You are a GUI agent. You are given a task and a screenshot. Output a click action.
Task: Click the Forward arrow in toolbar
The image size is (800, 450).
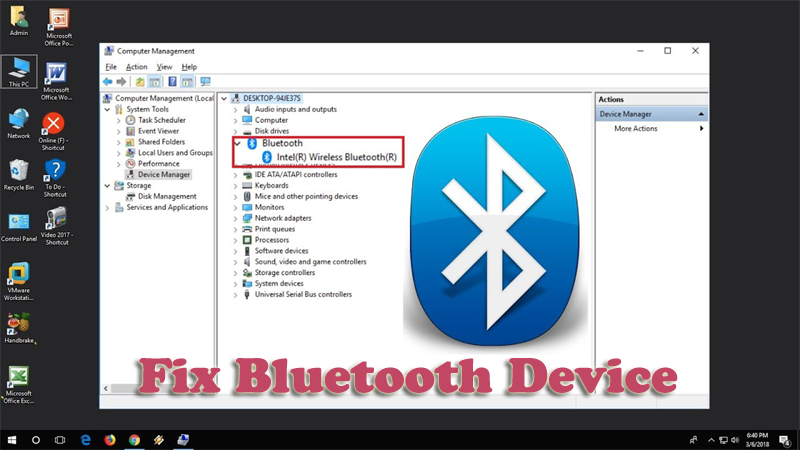click(x=121, y=82)
